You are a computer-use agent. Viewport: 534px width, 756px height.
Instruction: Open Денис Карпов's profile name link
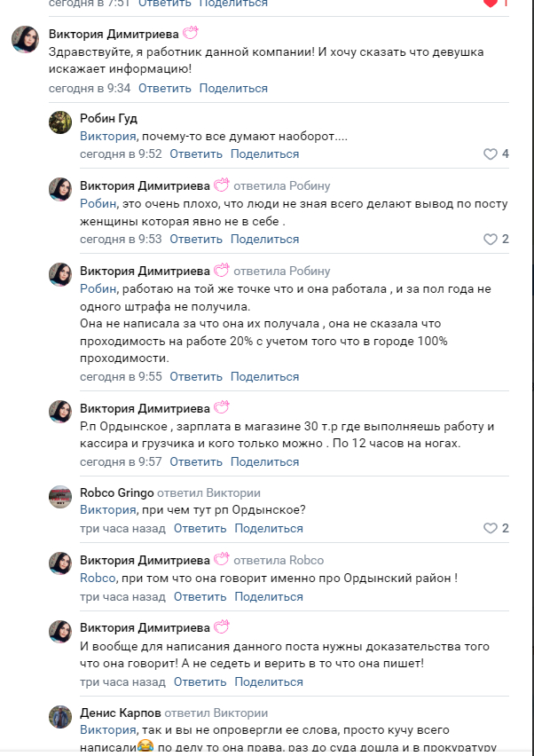click(120, 713)
